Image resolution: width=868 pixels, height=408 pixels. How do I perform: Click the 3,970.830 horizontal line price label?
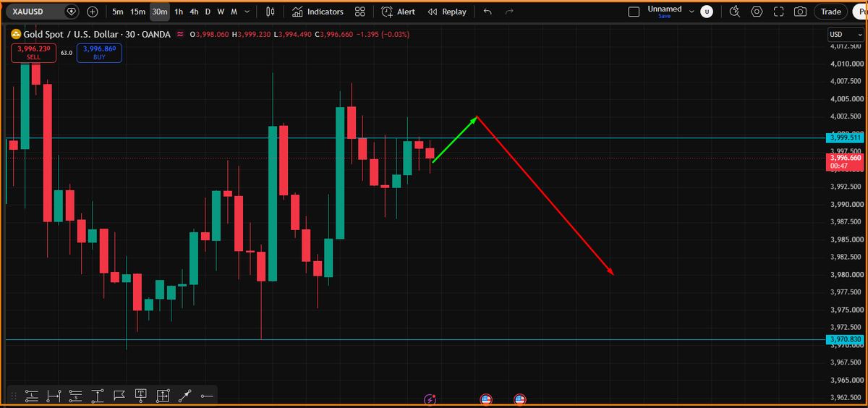click(x=843, y=339)
